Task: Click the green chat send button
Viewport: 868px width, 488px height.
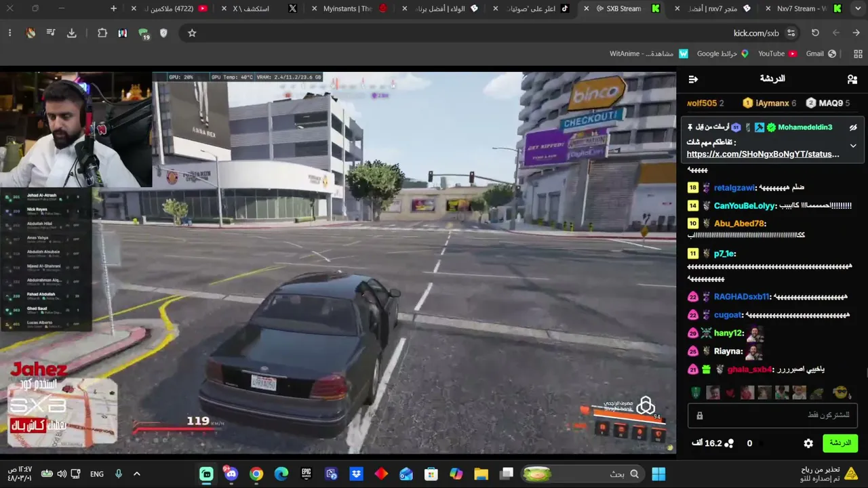Action: [x=840, y=443]
